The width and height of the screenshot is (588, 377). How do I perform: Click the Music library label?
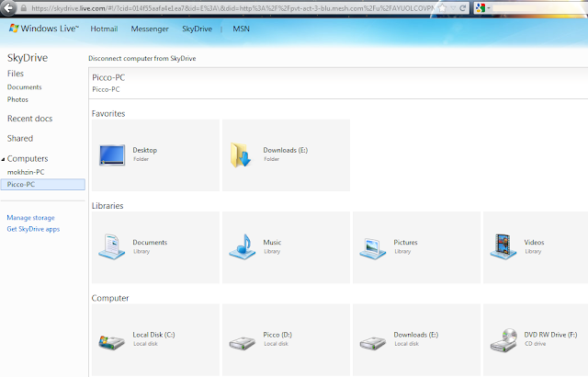(272, 243)
